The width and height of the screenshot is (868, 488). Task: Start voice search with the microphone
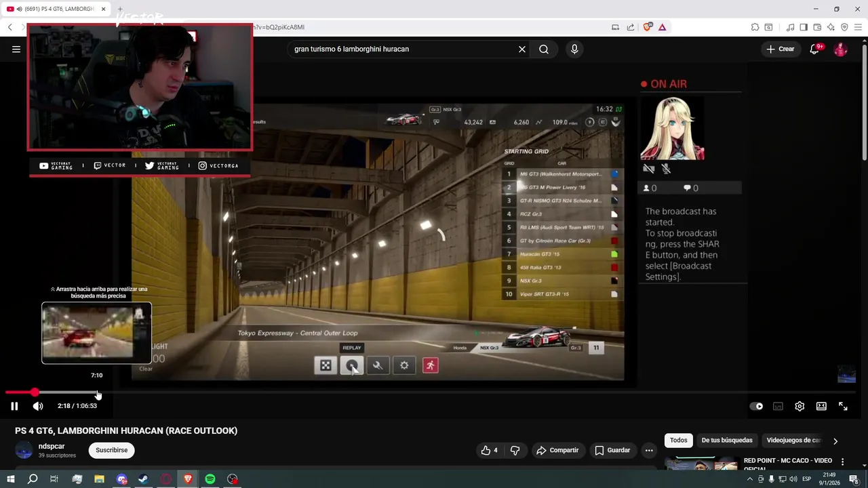pos(574,49)
